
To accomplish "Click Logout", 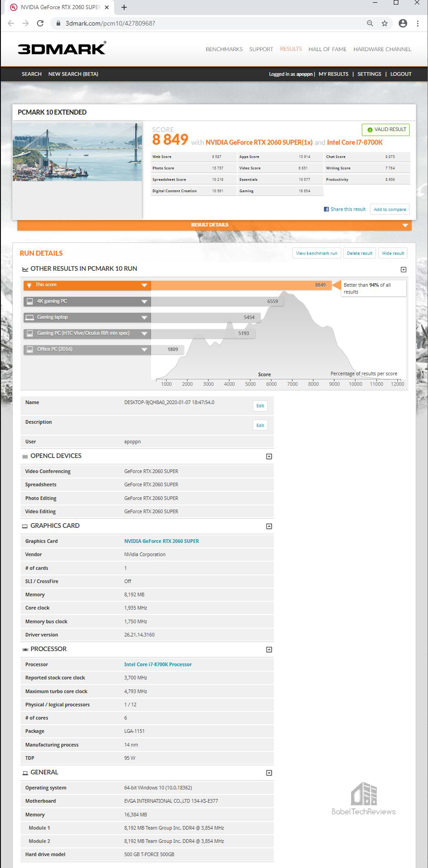I will point(401,74).
